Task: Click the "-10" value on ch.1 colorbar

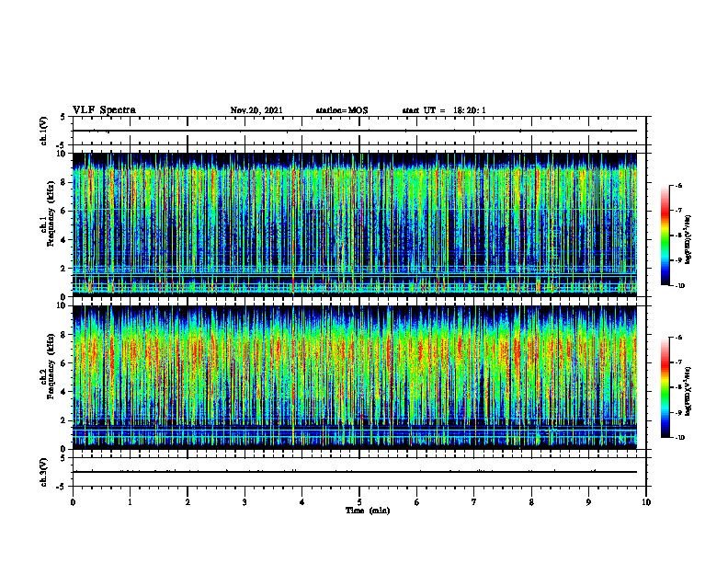Action: [679, 285]
